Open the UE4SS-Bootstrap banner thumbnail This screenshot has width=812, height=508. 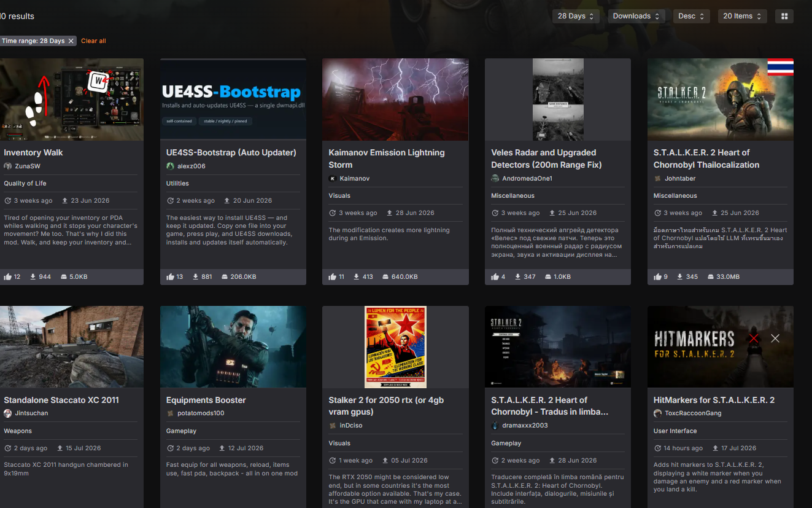pos(233,100)
